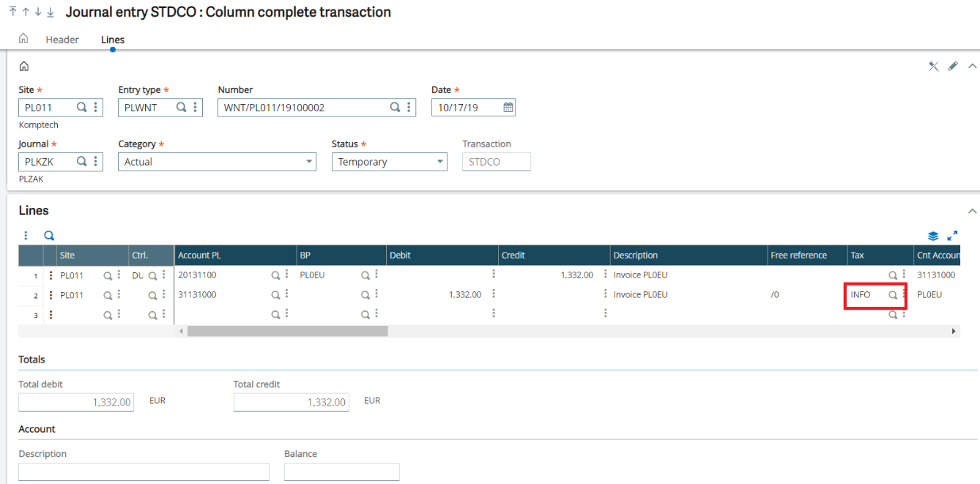The width and height of the screenshot is (980, 484).
Task: Open the layers card view icon
Action: (933, 236)
